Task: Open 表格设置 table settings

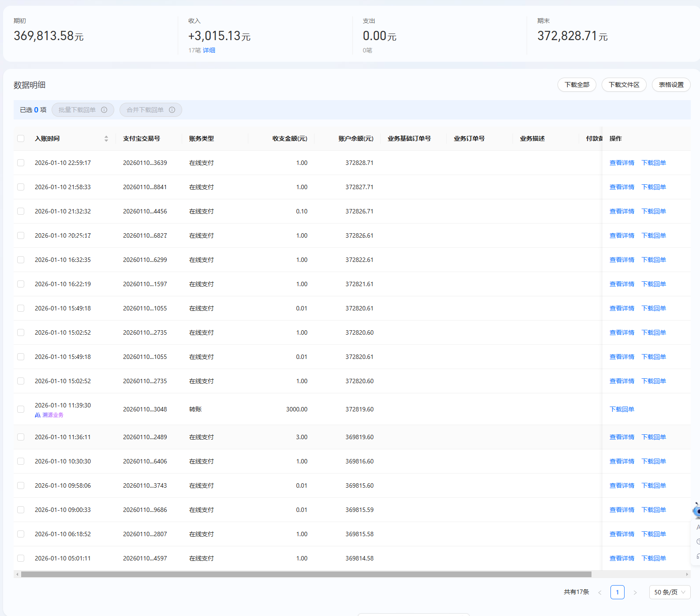Action: [x=671, y=85]
